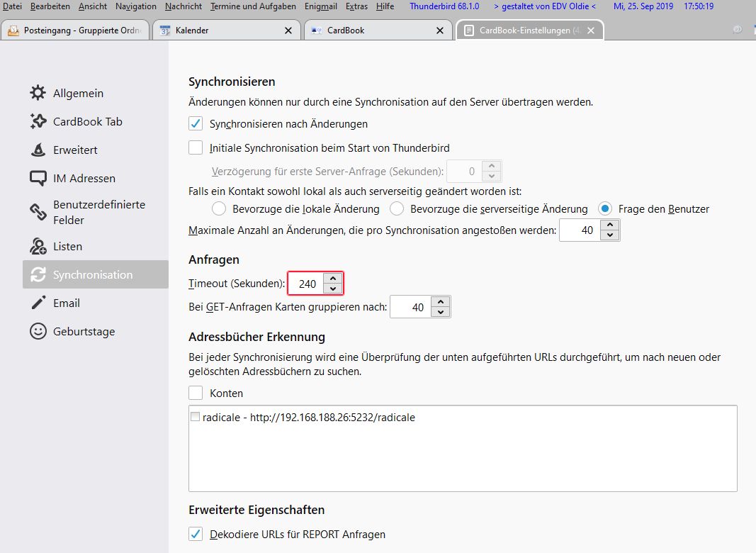This screenshot has width=756, height=553.
Task: Click 'radicale - http://192.168.188.26:5232/radicale' entry
Action: point(309,417)
